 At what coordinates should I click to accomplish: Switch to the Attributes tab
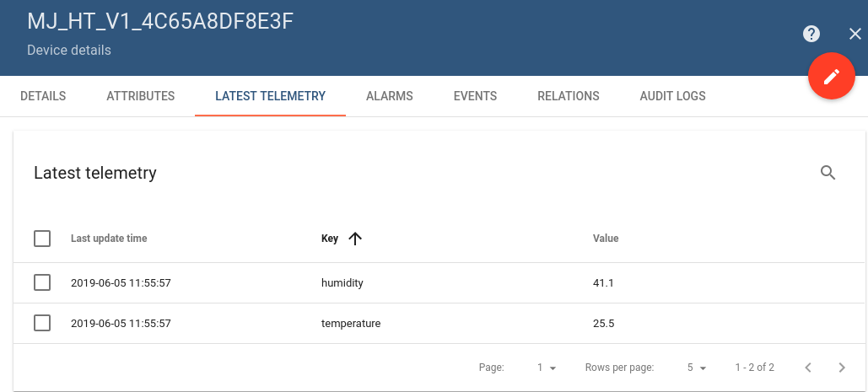pos(141,96)
